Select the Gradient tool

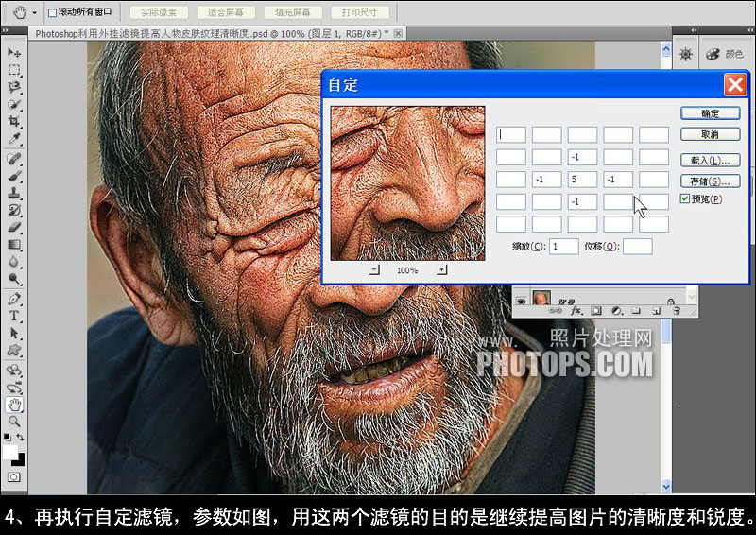[x=14, y=245]
